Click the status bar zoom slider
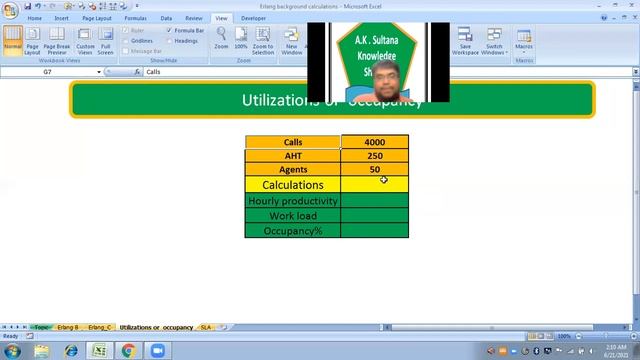Image resolution: width=640 pixels, height=360 pixels. click(606, 336)
